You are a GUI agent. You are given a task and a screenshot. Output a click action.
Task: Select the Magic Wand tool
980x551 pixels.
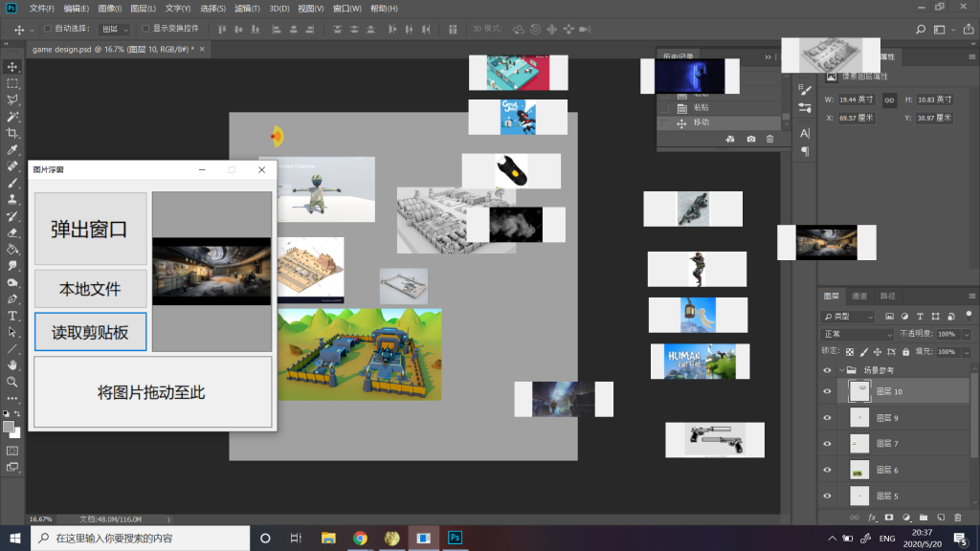click(11, 117)
